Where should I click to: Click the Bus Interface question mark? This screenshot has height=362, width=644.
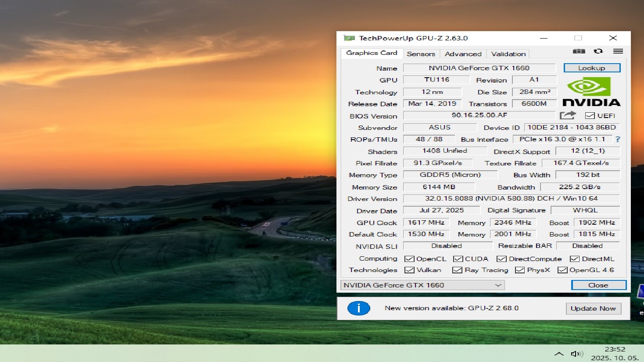pos(618,140)
